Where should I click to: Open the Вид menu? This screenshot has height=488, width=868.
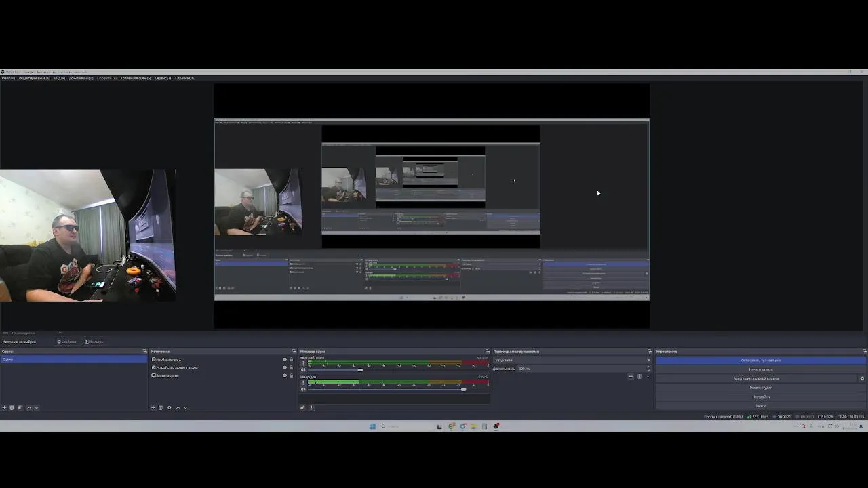(x=59, y=78)
